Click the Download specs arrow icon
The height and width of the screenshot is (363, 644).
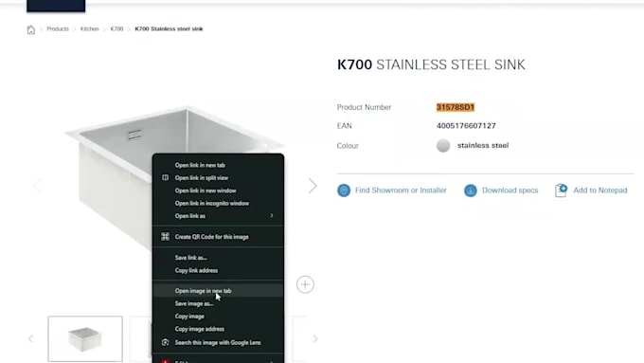coord(471,191)
